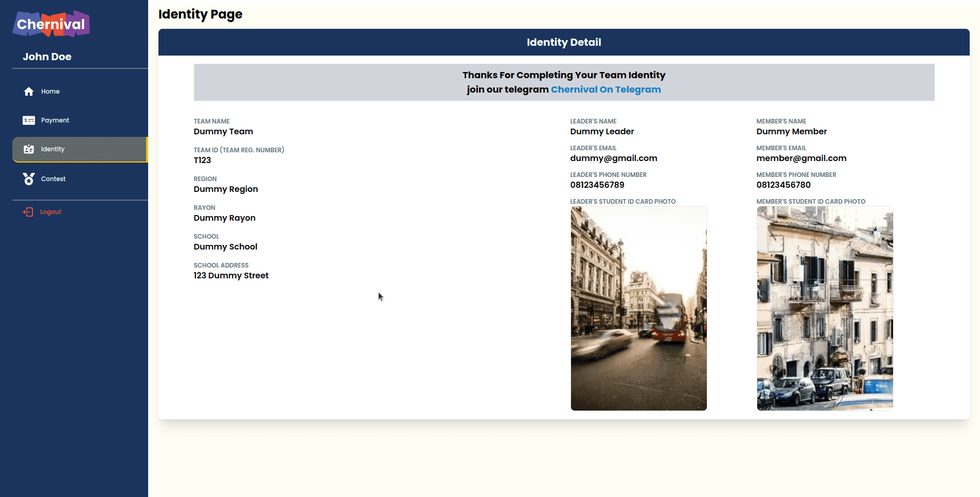Image resolution: width=980 pixels, height=497 pixels.
Task: Select the Dummy Rayon value
Action: (x=224, y=218)
